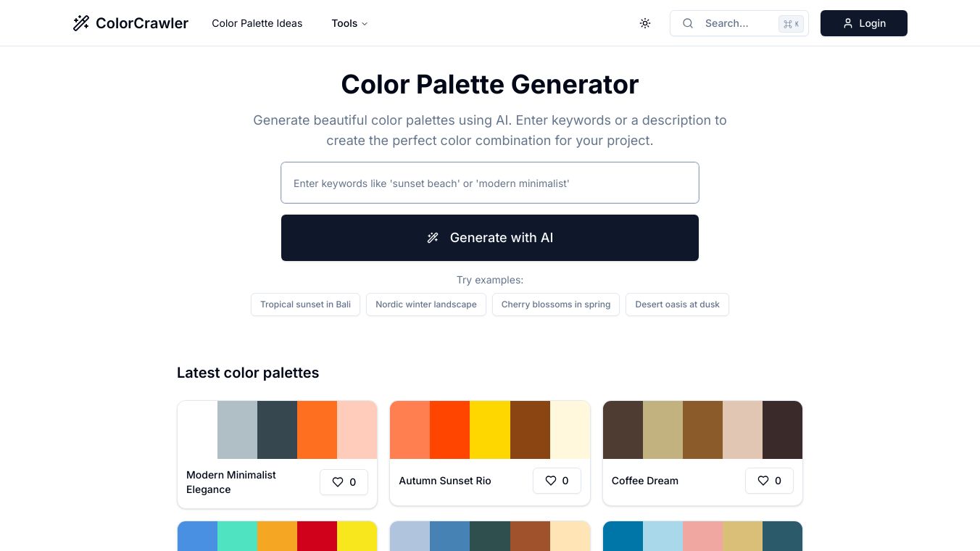Like the Autumn Sunset Rio palette
Viewport: 980px width, 551px height.
557,481
